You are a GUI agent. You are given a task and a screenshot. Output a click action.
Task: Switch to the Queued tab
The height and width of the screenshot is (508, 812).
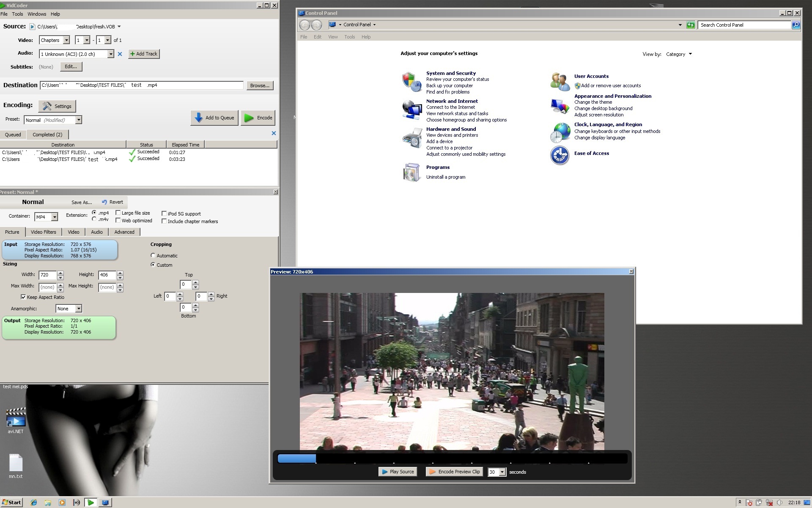click(x=13, y=135)
